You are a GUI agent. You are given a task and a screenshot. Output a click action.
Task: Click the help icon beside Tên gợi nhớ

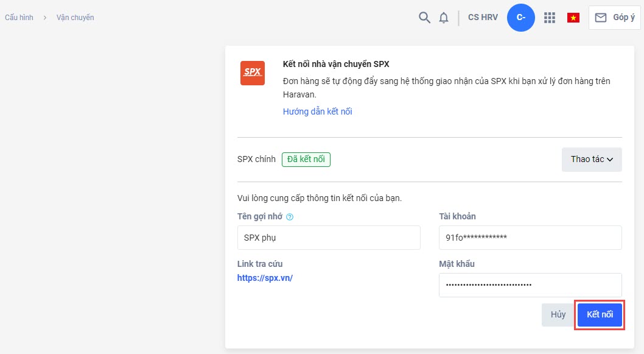click(290, 217)
